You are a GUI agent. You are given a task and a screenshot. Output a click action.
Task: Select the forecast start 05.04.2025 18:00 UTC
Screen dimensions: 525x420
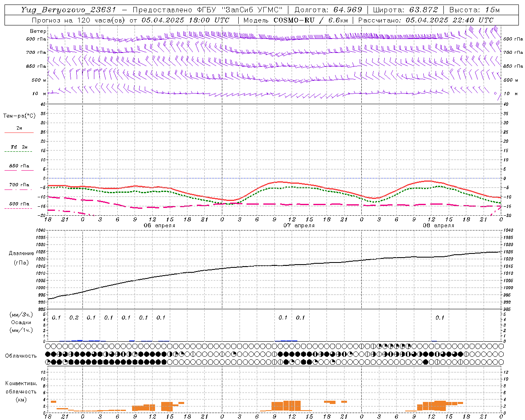tap(185, 20)
